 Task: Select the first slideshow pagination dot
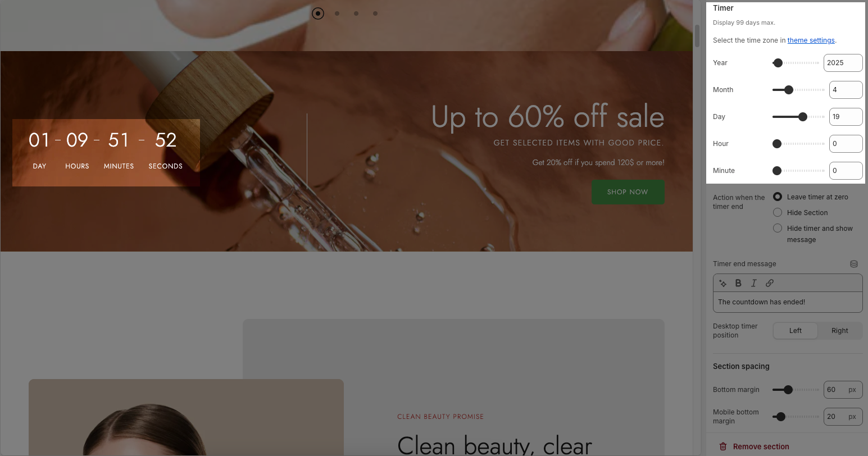tap(318, 13)
